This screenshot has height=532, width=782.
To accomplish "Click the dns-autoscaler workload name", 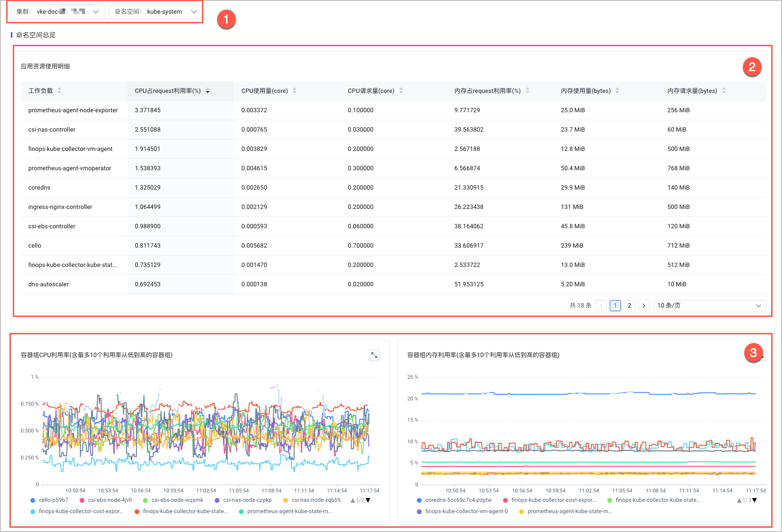I will 49,284.
